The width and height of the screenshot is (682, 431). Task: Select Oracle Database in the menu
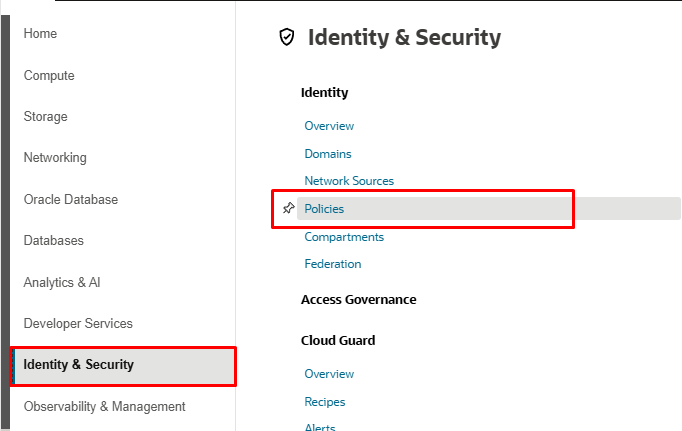pyautogui.click(x=70, y=200)
